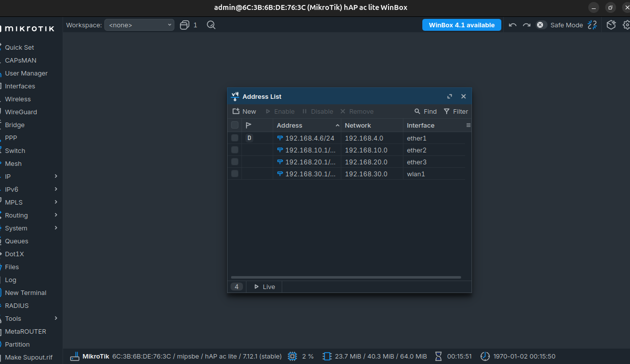Click the address icon in the ether2 row
Viewport: 630px width, 364px height.
click(280, 150)
